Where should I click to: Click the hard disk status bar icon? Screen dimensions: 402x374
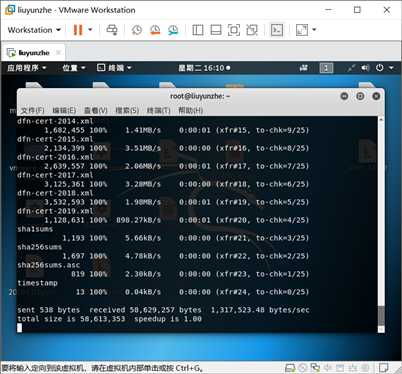pos(290,368)
